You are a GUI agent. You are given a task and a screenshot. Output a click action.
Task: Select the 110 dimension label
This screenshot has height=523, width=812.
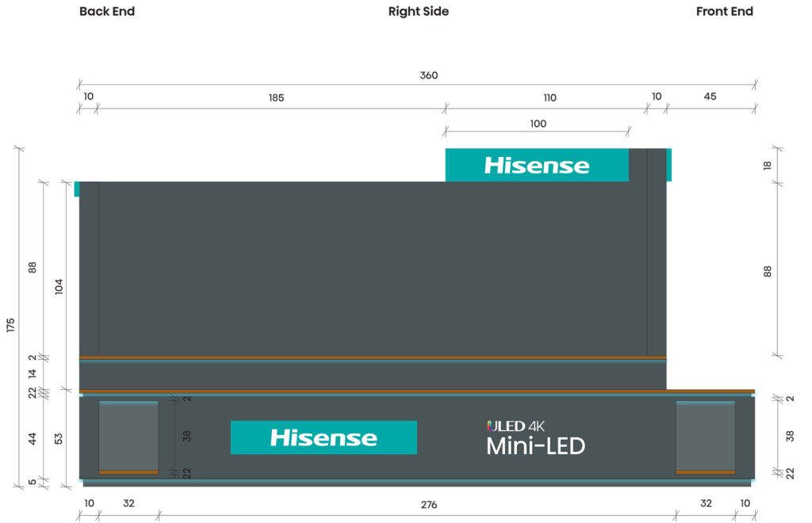tap(550, 97)
